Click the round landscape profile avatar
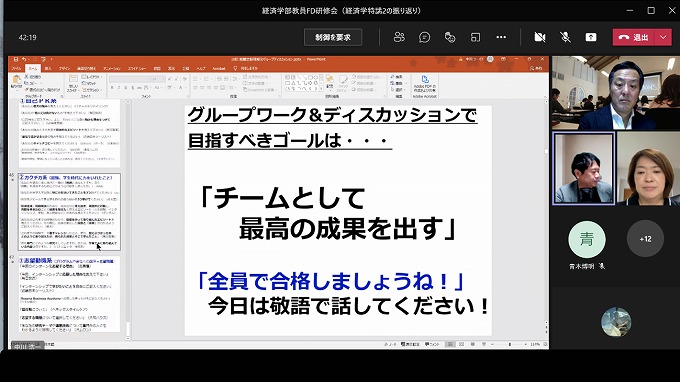The image size is (680, 382). (x=616, y=321)
